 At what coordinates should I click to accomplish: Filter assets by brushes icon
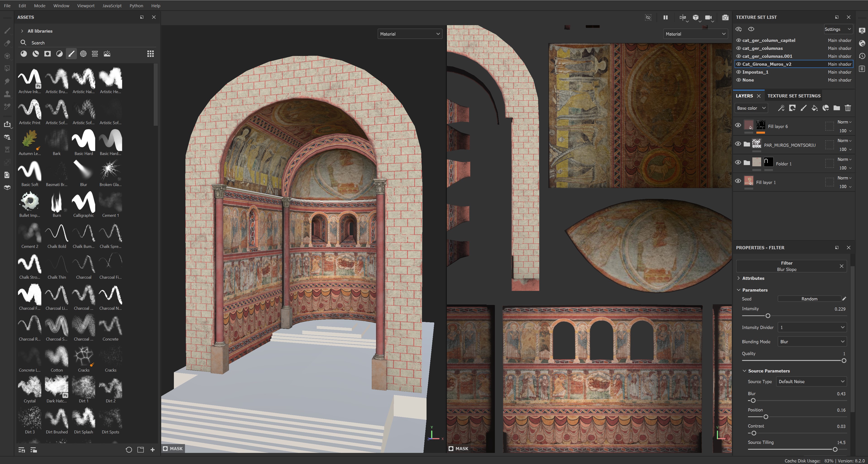coord(71,54)
